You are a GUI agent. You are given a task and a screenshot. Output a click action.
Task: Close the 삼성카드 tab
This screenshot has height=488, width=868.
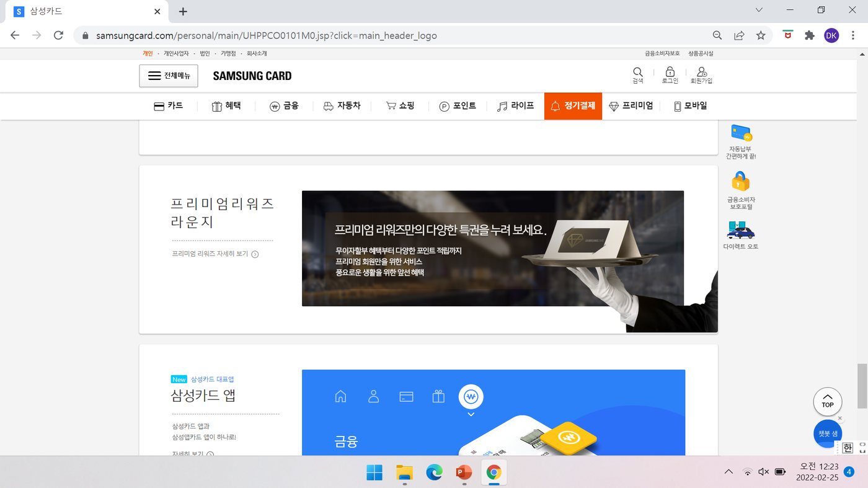(x=157, y=11)
